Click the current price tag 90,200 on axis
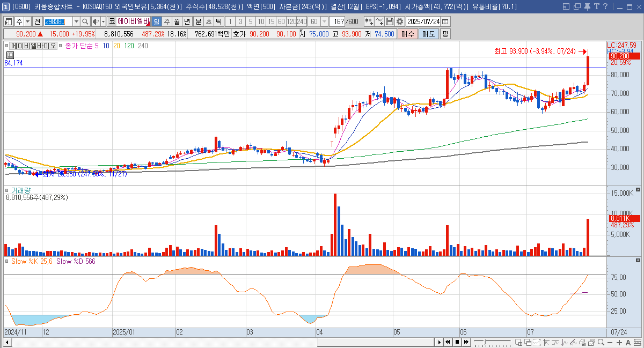644x348 pixels. click(624, 56)
